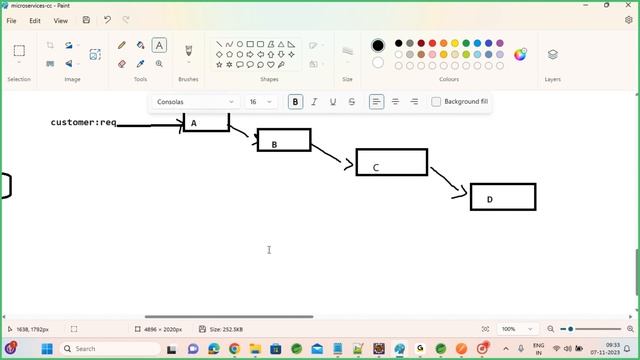Choose the Oval shape
The image size is (640, 360).
pyautogui.click(x=240, y=44)
